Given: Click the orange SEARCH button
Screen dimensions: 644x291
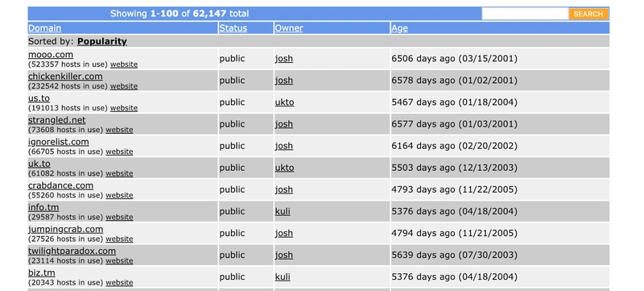Looking at the screenshot, I should pos(588,14).
